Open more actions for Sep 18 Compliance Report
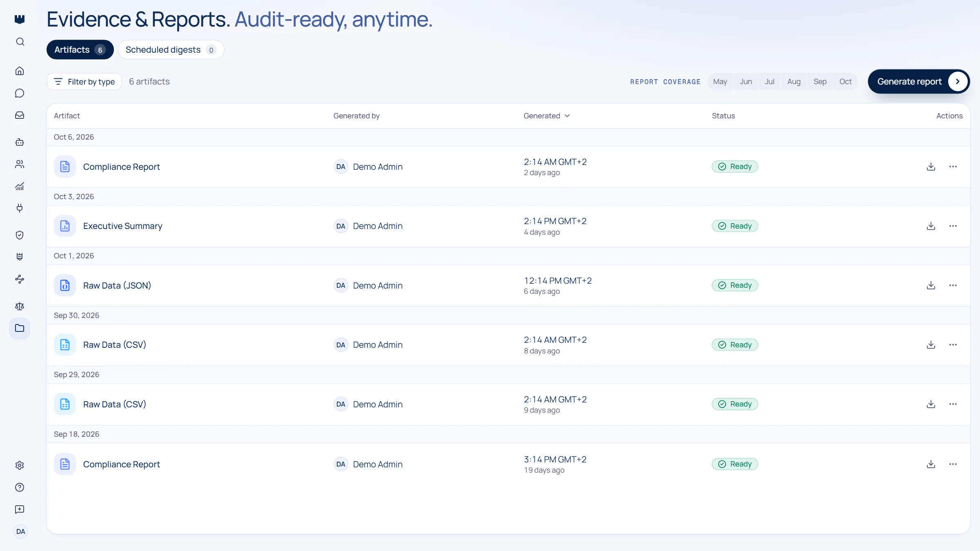The width and height of the screenshot is (980, 551). point(953,464)
